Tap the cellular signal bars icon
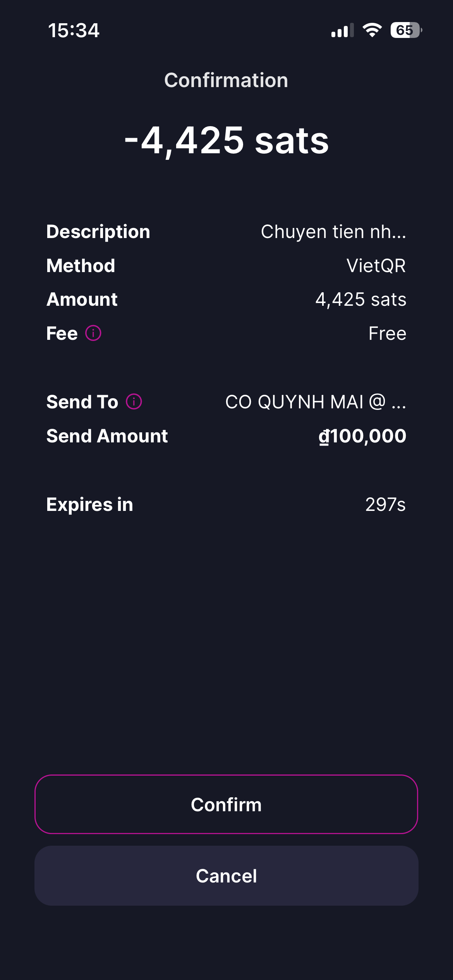This screenshot has height=980, width=453. coord(342,30)
